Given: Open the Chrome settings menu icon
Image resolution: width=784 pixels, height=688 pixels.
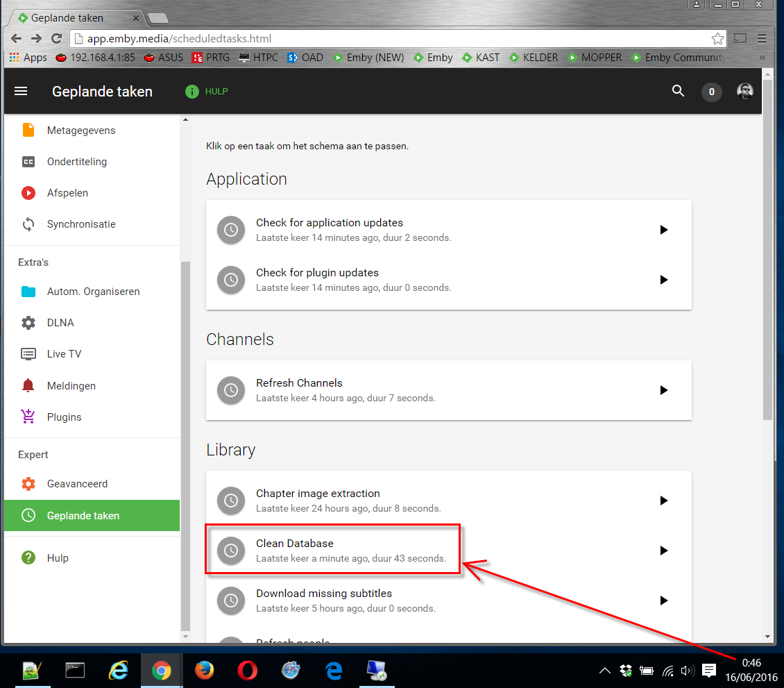Looking at the screenshot, I should click(762, 38).
